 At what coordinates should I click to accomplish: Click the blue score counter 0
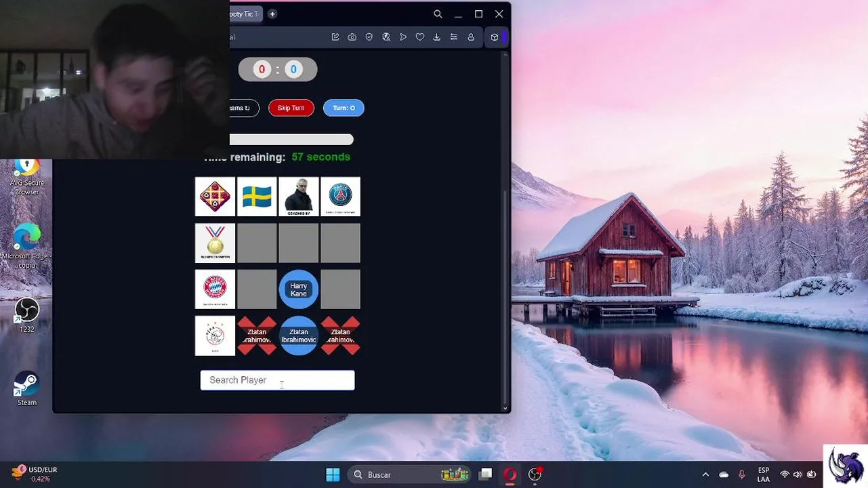293,69
